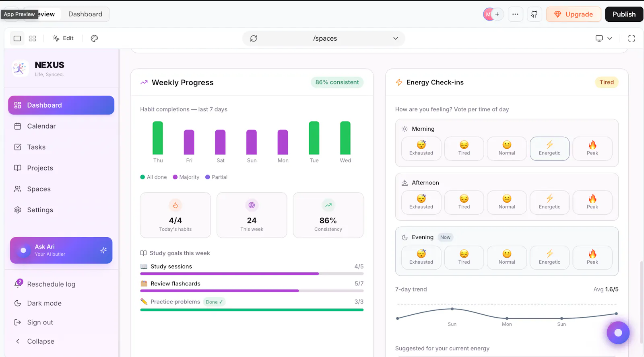Select Morning Peak energy option
Viewport: 644px width, 357px height.
coord(592,149)
